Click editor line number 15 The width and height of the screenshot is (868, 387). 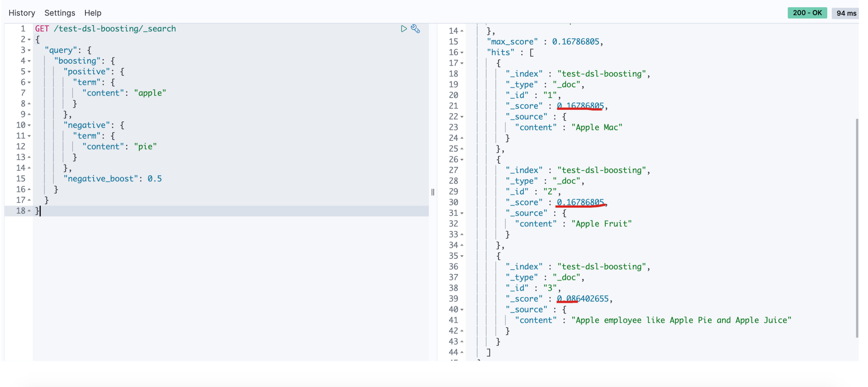20,179
